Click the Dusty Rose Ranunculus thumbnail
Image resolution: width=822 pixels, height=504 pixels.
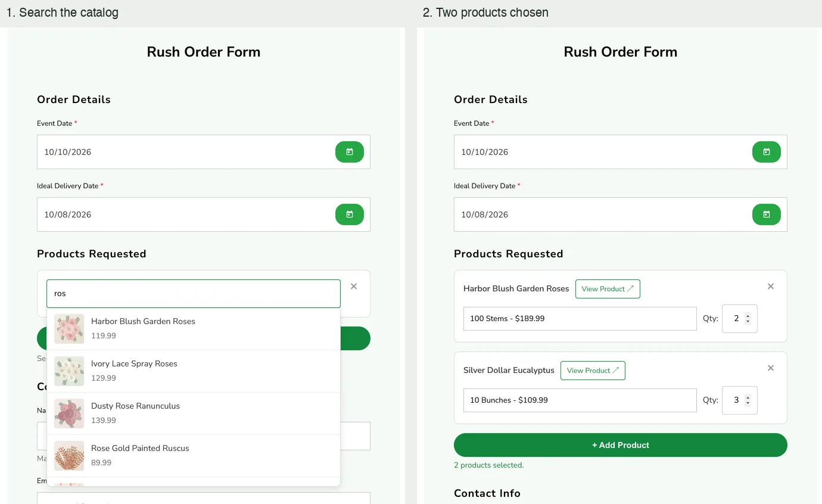tap(69, 413)
